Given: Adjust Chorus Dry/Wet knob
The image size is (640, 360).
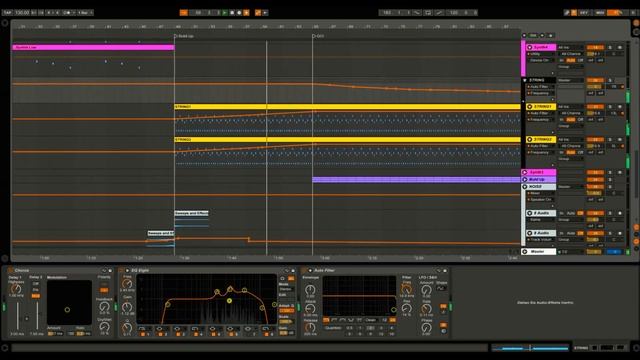Looking at the screenshot, I should (x=104, y=326).
